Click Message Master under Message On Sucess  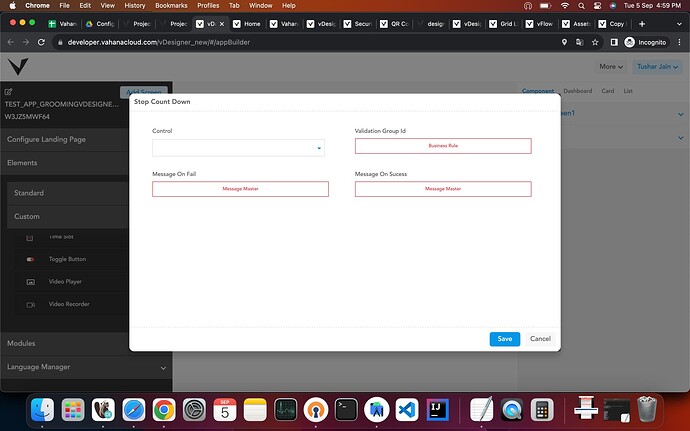coord(443,189)
